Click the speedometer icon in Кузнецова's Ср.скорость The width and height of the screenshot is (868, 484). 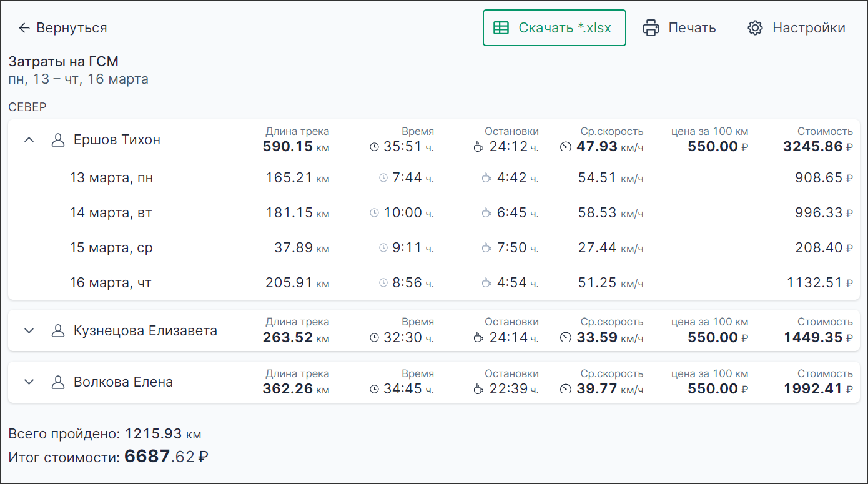[x=566, y=337]
